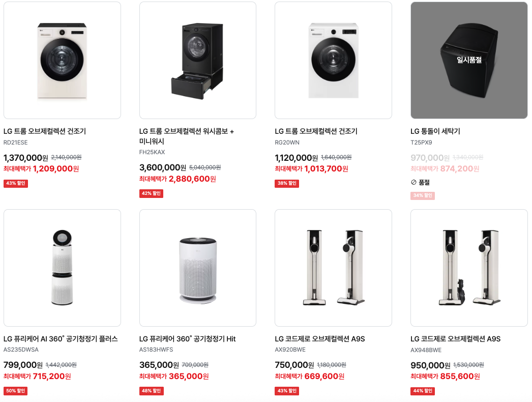Open the sold-out T25PX9 top-loader image
The image size is (532, 402).
point(469,61)
